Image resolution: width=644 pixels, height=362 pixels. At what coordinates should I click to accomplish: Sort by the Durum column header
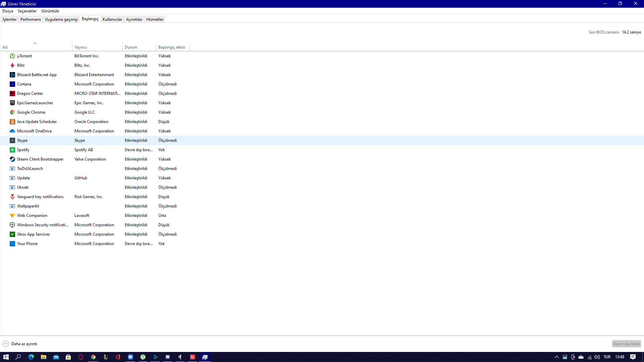(139, 47)
